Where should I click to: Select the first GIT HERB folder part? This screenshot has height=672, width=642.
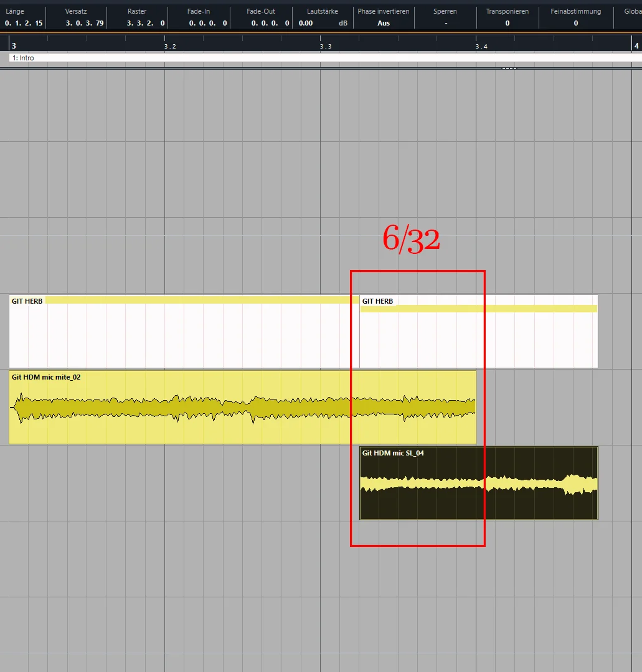[x=184, y=331]
